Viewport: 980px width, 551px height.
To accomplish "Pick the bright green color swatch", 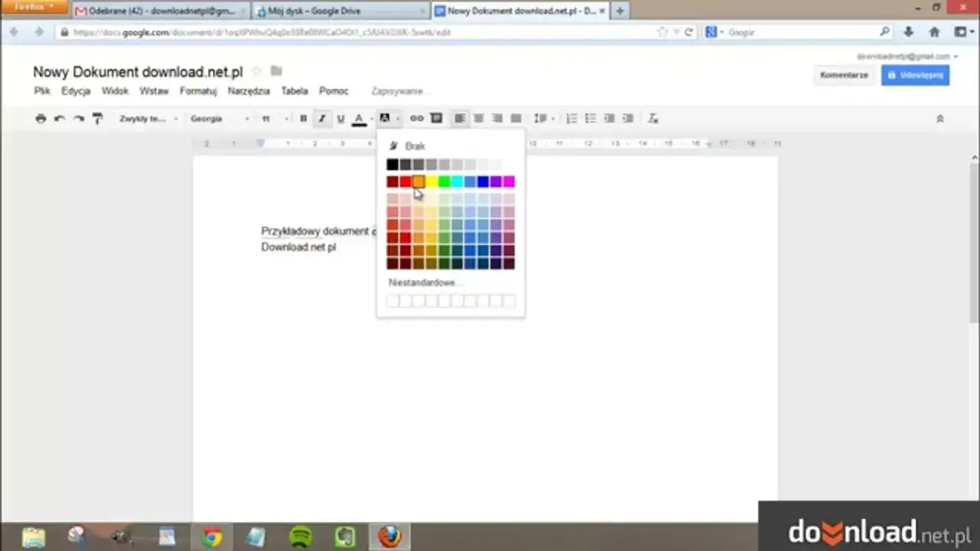I will 444,181.
